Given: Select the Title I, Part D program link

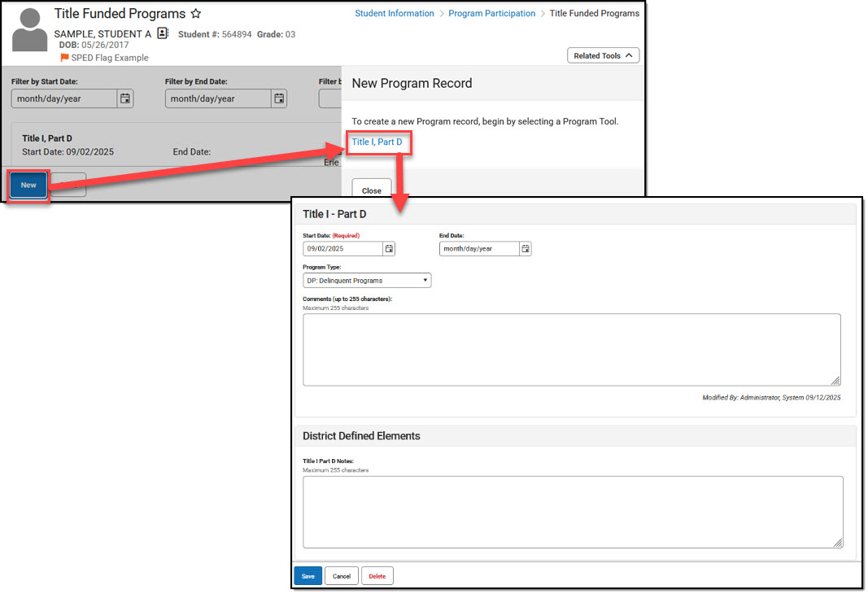Looking at the screenshot, I should click(378, 142).
